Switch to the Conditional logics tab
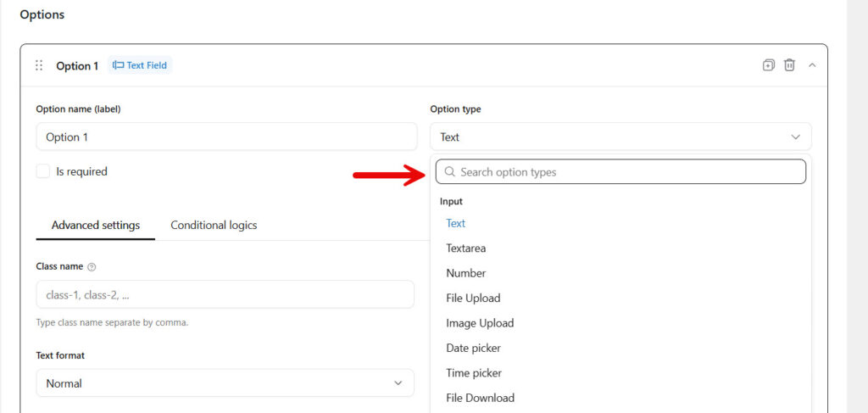Image resolution: width=868 pixels, height=413 pixels. (x=214, y=226)
